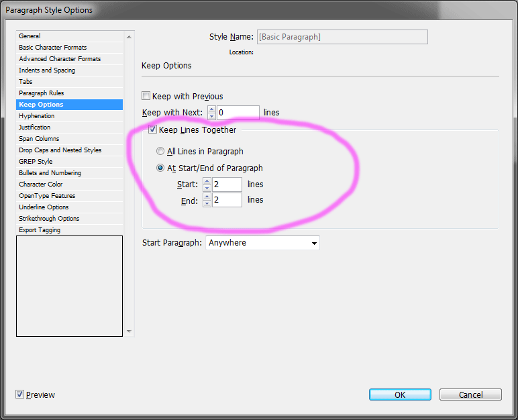This screenshot has width=518, height=420.
Task: Choose All Lines in Paragraph radio
Action: tap(160, 152)
